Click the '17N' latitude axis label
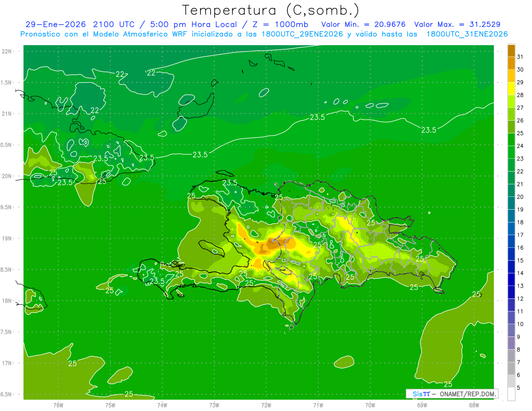Screen dimensions: 532x411 click(x=7, y=363)
